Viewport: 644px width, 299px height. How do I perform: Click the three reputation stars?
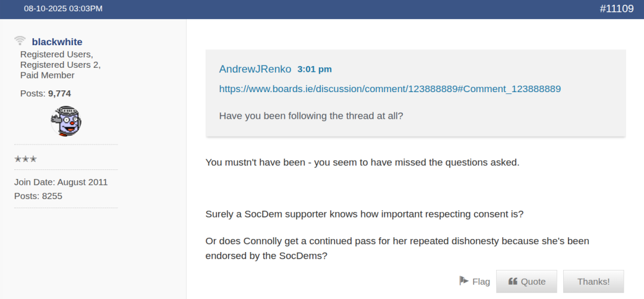(x=26, y=159)
